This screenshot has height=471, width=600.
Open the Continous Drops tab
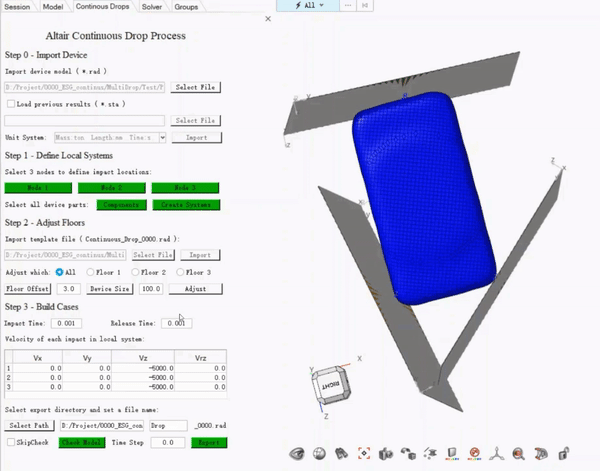point(102,6)
